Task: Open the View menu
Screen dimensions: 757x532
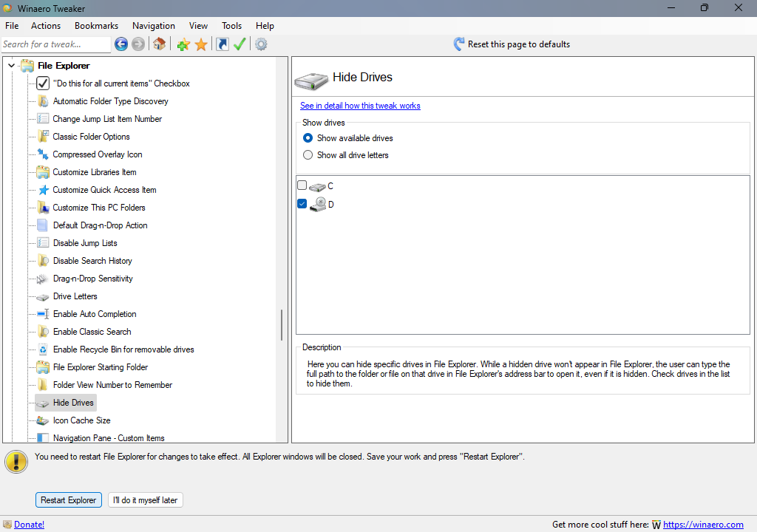Action: pos(198,26)
